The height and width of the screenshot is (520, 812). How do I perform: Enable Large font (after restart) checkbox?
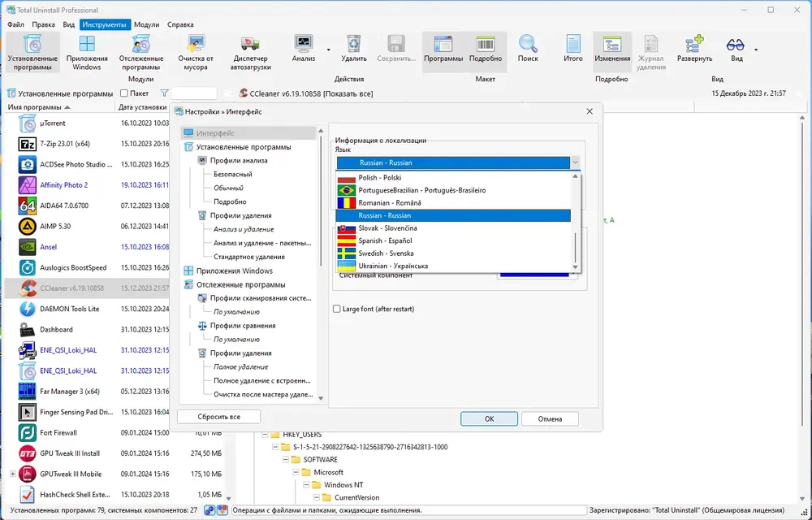337,309
